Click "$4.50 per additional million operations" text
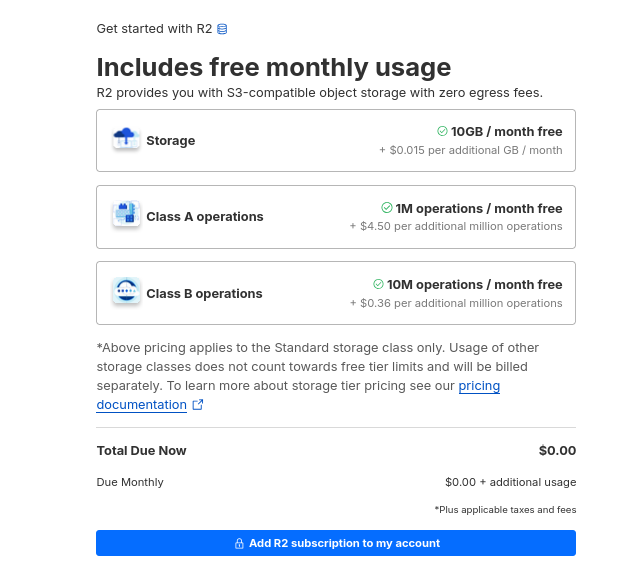The width and height of the screenshot is (634, 566). coord(459,226)
